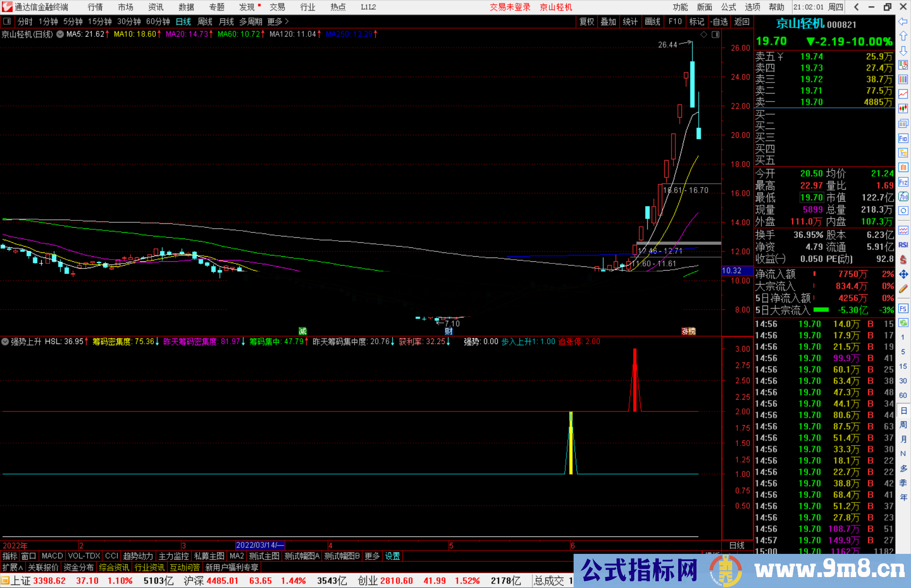Click the 设置 link in indicator bar
911x588 pixels.
click(x=392, y=556)
